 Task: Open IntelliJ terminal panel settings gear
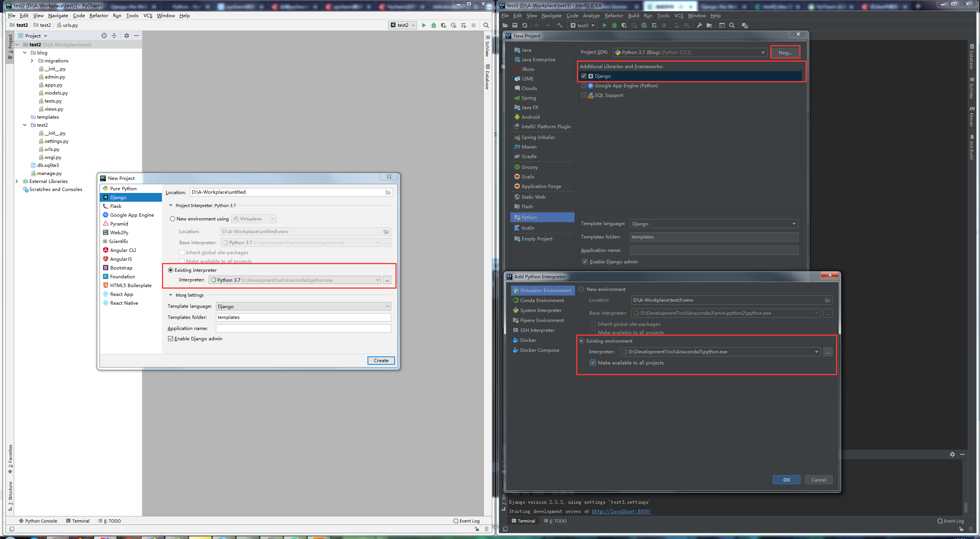click(952, 454)
